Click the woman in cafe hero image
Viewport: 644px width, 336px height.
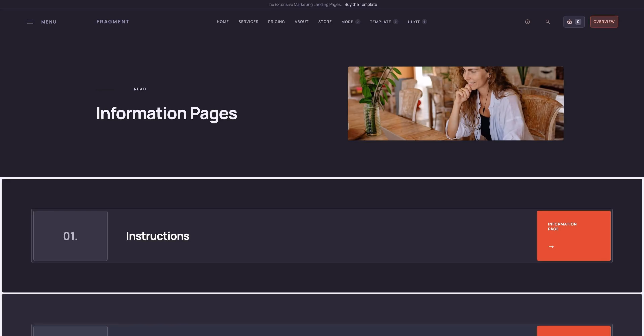coord(456,103)
